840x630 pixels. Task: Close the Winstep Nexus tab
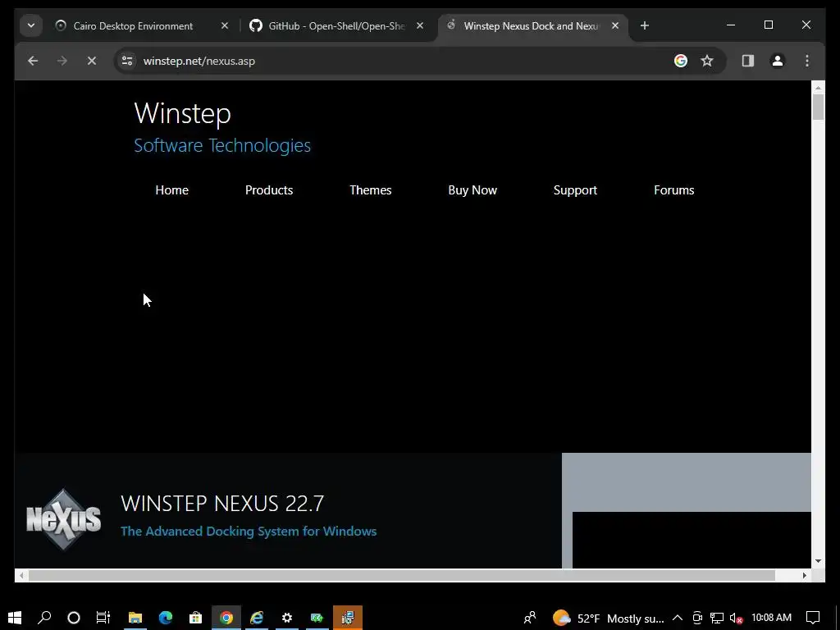click(x=615, y=25)
